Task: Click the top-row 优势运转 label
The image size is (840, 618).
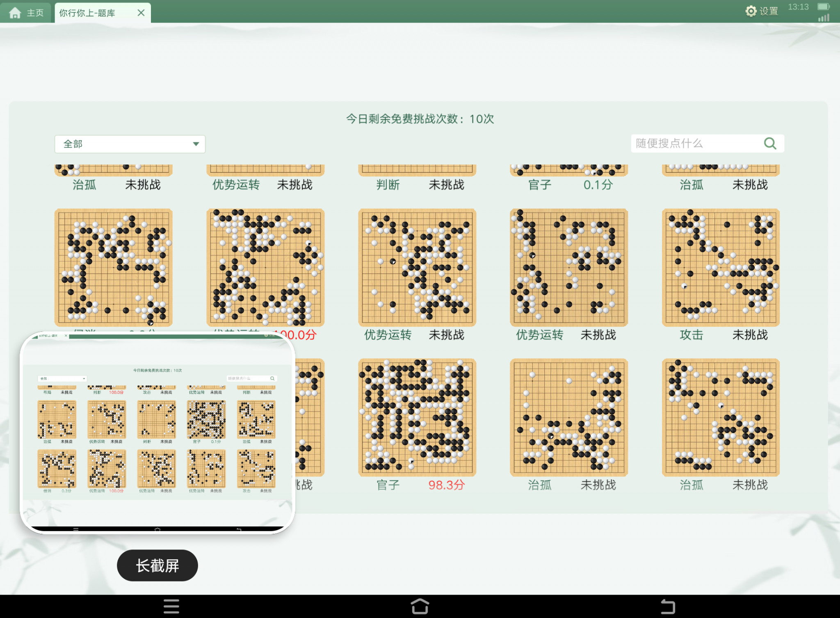Action: pos(236,185)
